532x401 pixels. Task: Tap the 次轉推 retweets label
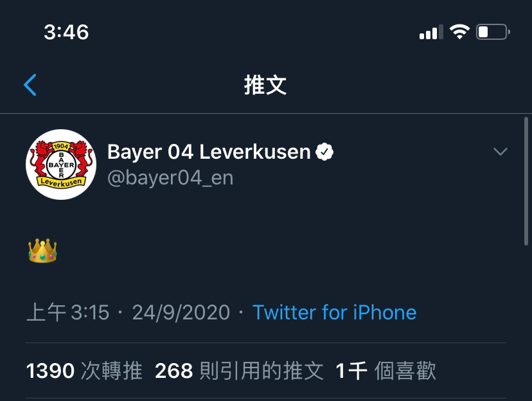tap(112, 370)
